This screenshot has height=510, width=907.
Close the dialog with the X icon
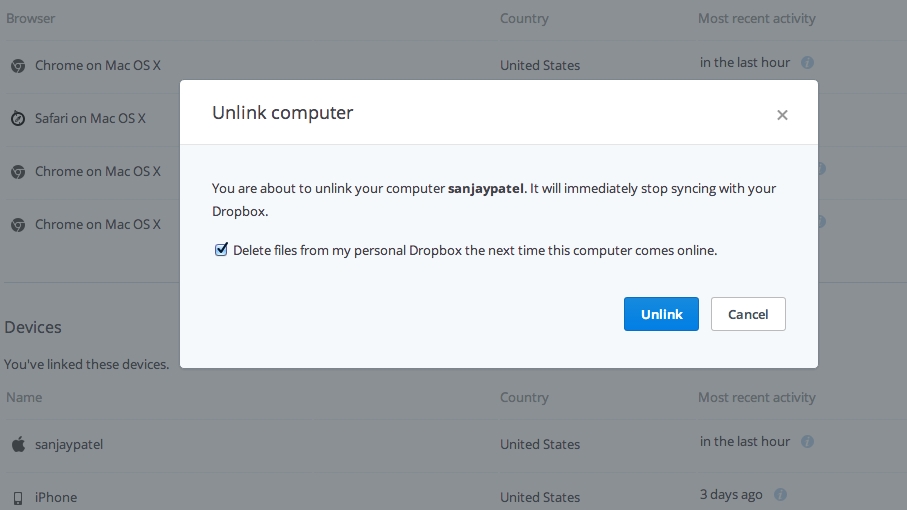click(782, 115)
